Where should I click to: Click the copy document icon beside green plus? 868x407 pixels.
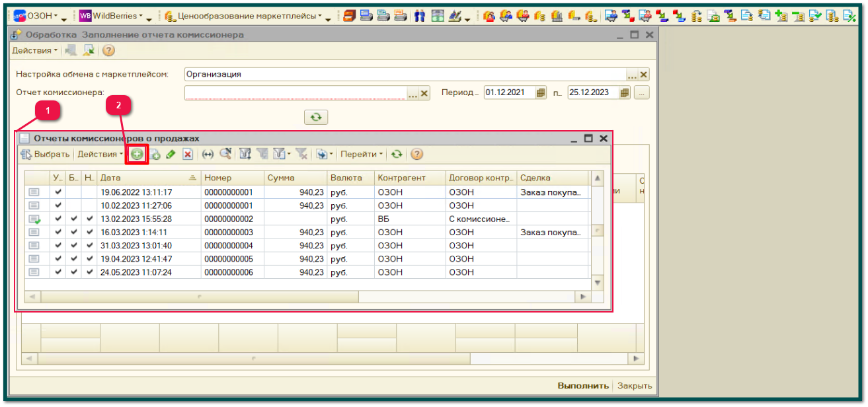tap(155, 154)
